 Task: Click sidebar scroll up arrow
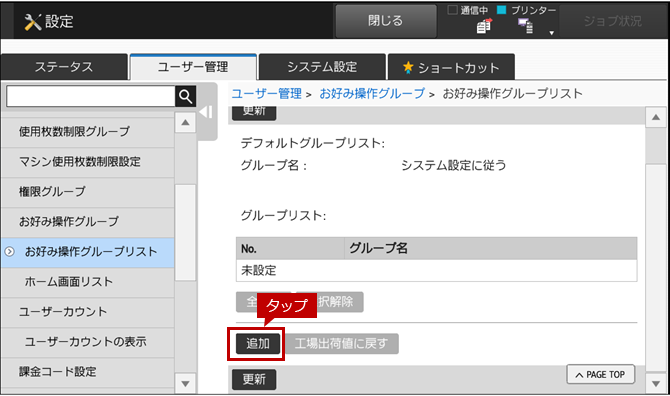click(x=185, y=123)
